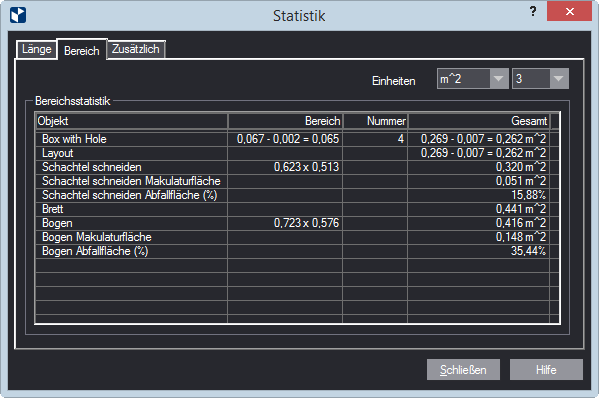Click the percentage 15,88%
Viewport: 599px width, 398px height.
pos(529,195)
